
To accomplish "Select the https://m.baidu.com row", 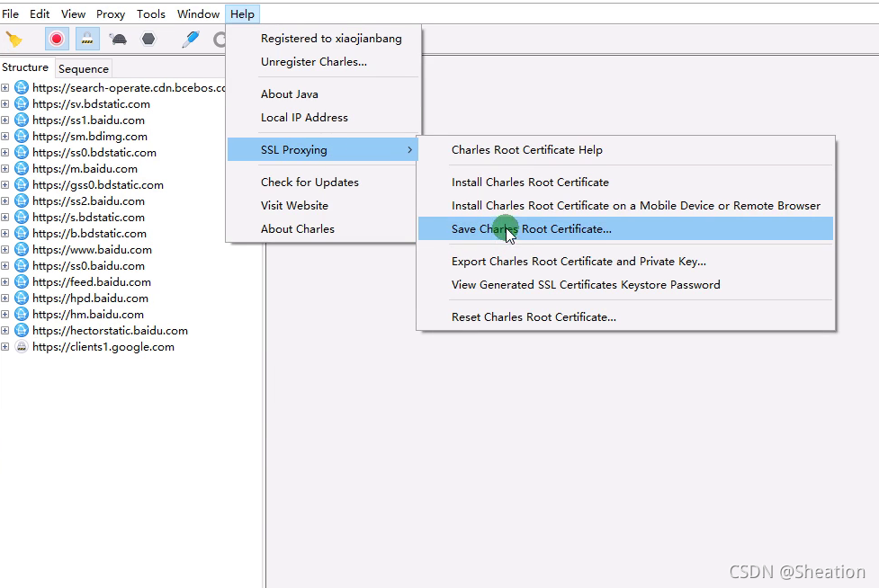I will coord(85,168).
